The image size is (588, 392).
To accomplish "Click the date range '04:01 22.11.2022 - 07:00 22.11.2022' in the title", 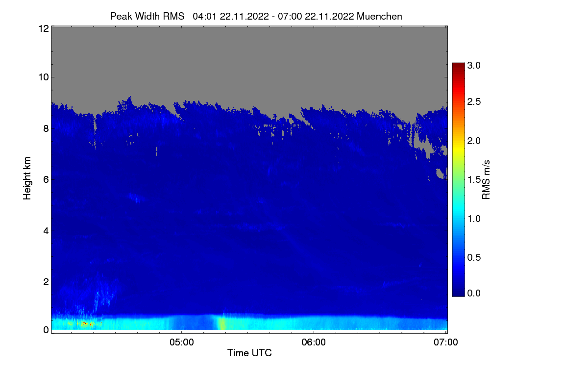I will [x=274, y=16].
